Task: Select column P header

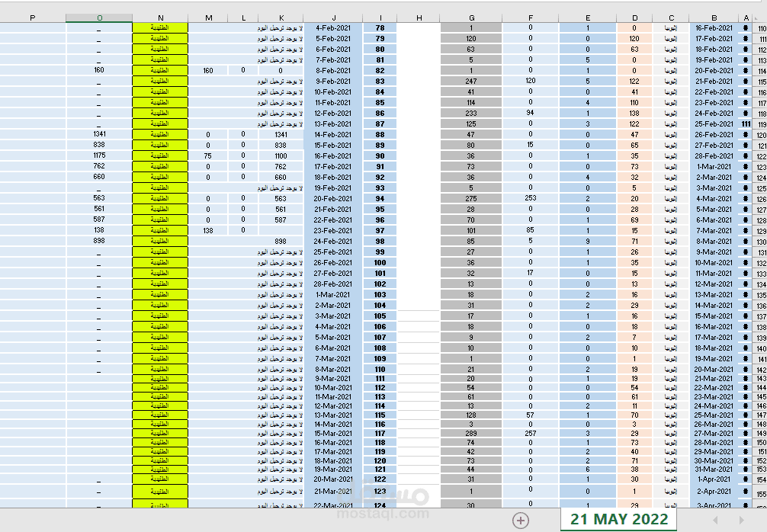Action: [33, 18]
